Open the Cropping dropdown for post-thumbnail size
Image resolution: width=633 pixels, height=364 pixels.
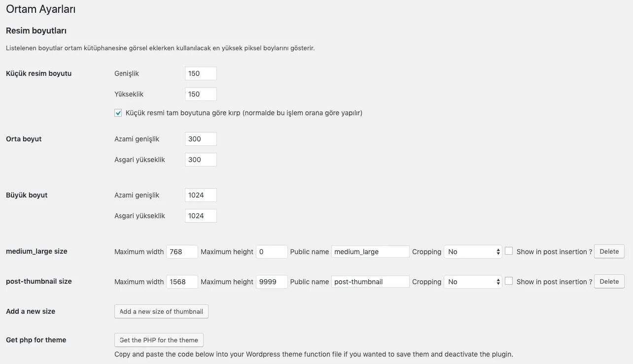[473, 282]
